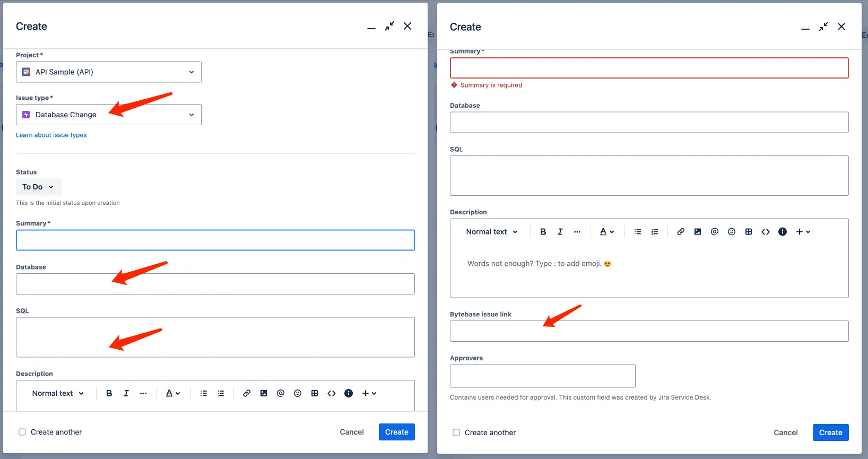Open Normal text style dropdown in right dialog

point(492,232)
